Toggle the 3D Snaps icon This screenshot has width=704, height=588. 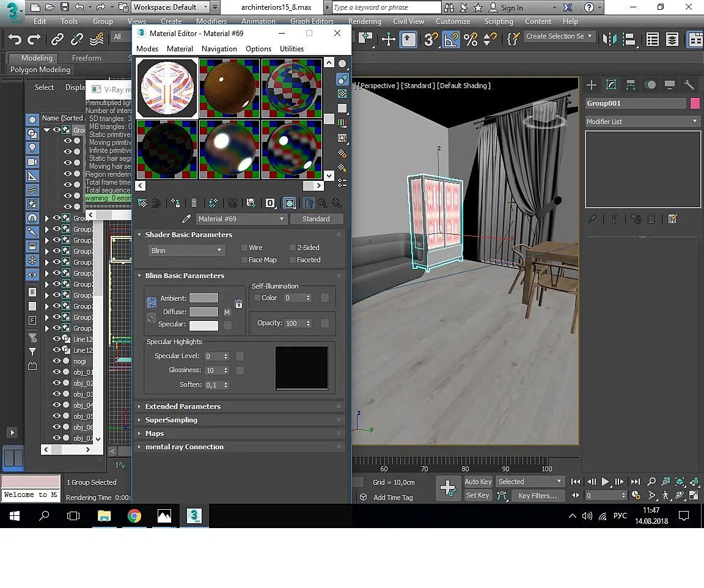tap(431, 40)
